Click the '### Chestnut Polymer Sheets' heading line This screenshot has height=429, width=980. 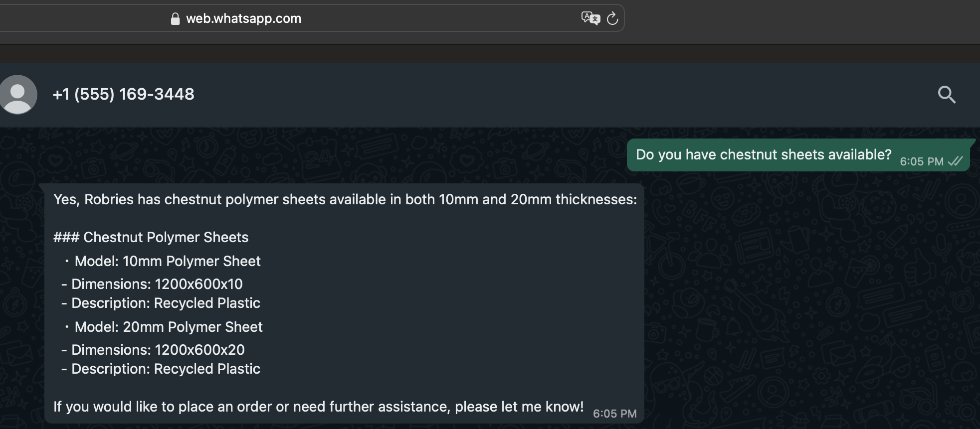point(151,237)
